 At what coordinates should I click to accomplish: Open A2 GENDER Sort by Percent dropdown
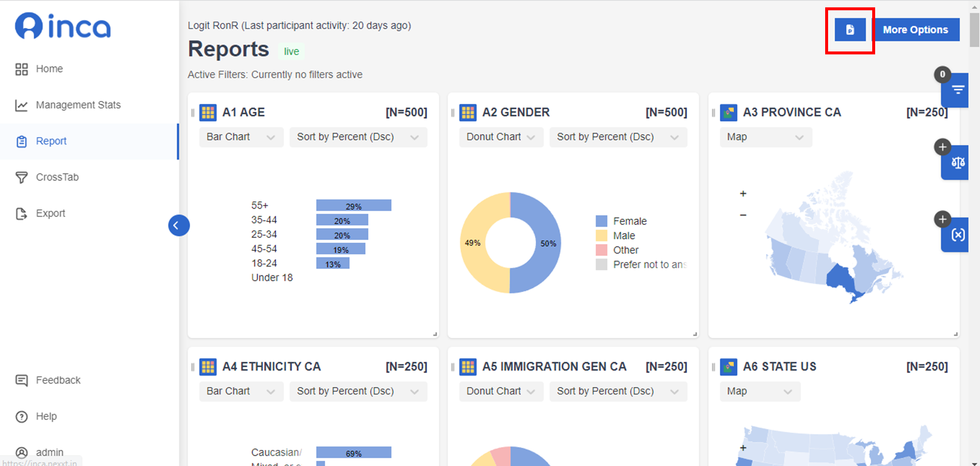(x=618, y=137)
